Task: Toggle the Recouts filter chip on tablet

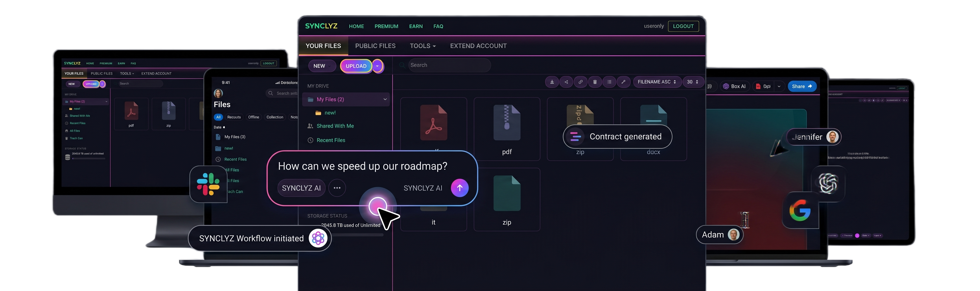Action: click(234, 117)
